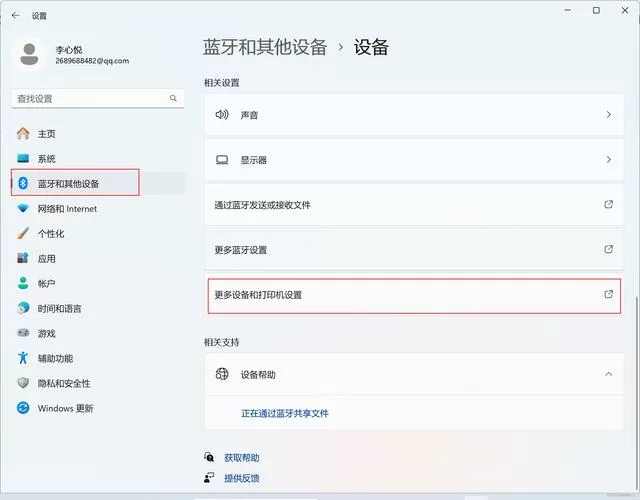Open the 正在通过蓝牙共享文件 help link

[285, 413]
